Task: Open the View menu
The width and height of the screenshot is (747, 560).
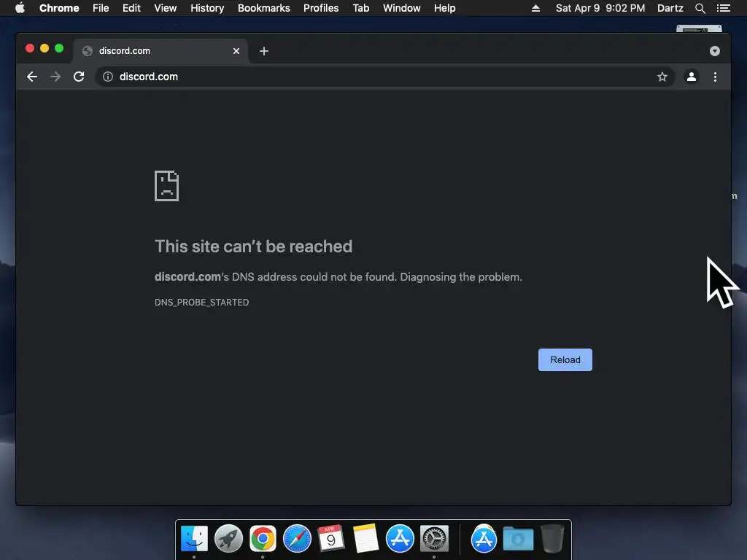Action: pos(166,8)
